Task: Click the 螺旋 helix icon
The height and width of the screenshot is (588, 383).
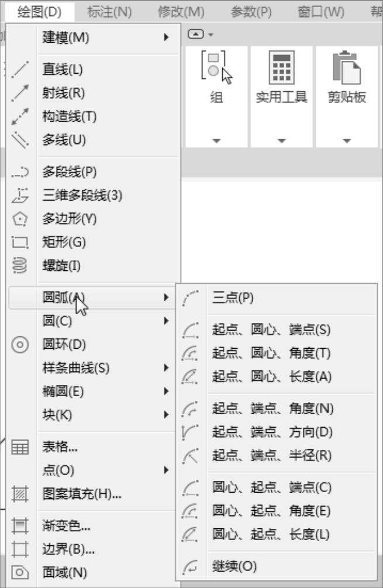Action: point(20,266)
